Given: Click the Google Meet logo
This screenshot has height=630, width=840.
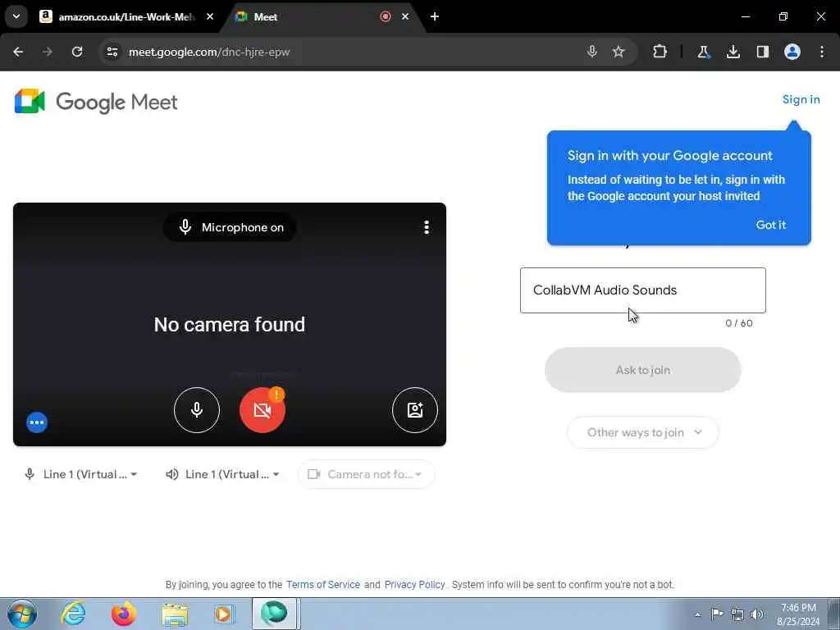Looking at the screenshot, I should (x=96, y=102).
